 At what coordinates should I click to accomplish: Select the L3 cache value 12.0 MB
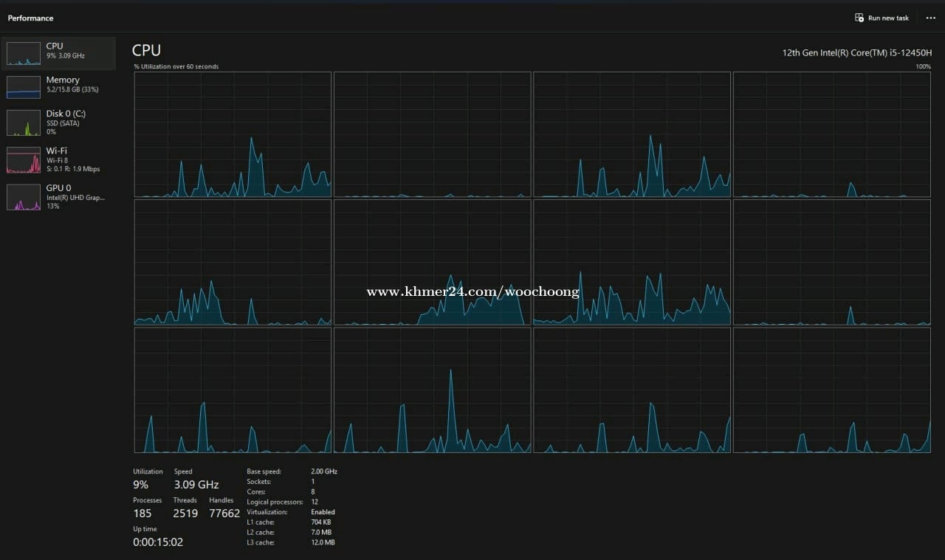pos(323,542)
